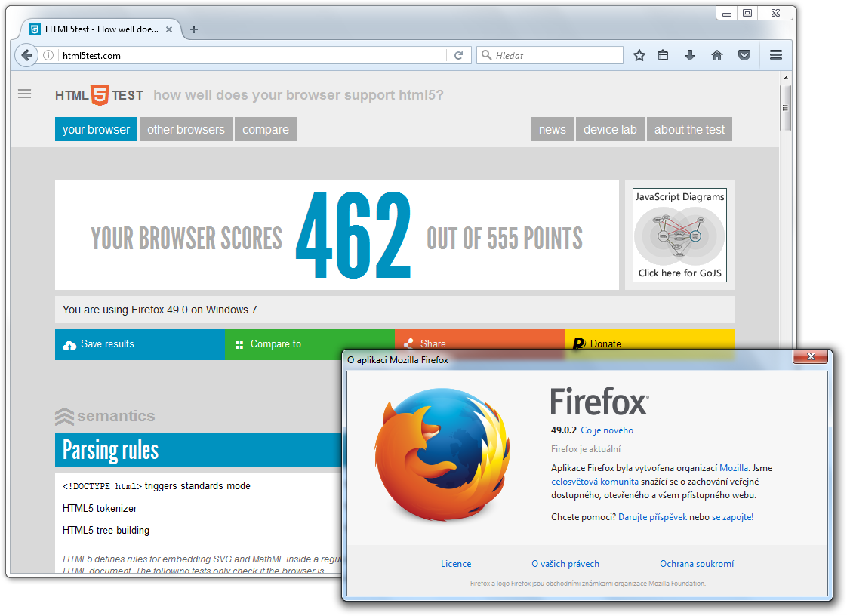
Task: Open the 'compare' tab
Action: [x=265, y=129]
